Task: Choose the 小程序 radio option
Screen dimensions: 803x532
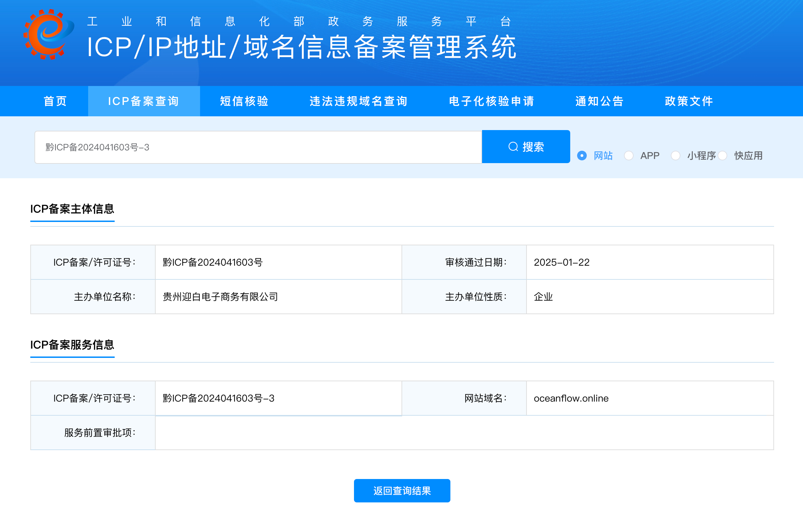Action: tap(676, 156)
